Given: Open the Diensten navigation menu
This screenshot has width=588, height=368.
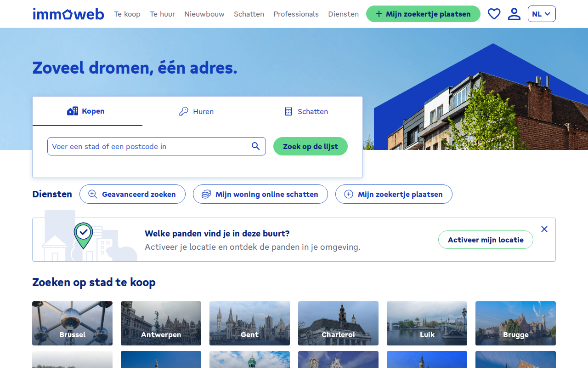Looking at the screenshot, I should click(343, 14).
